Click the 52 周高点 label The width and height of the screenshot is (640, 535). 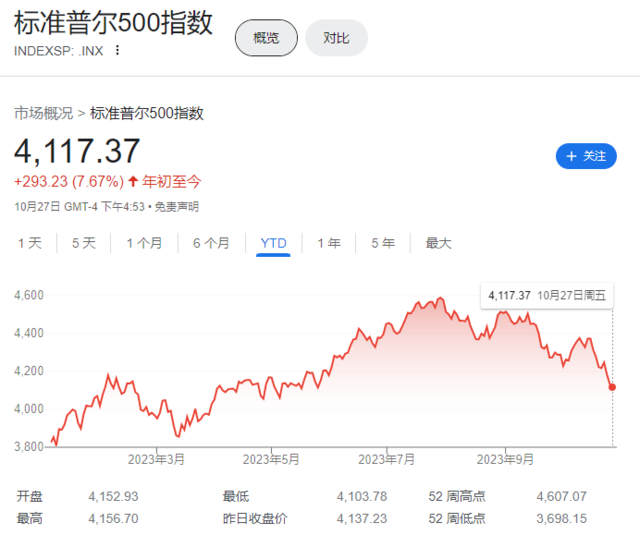click(x=457, y=496)
